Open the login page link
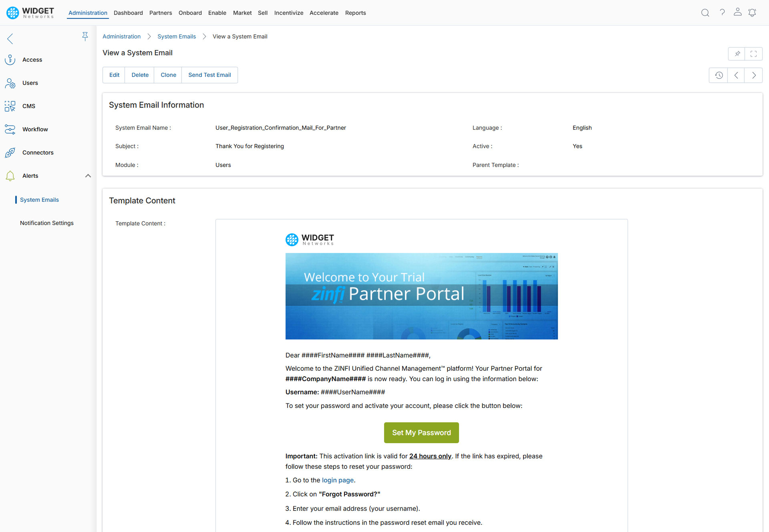This screenshot has height=532, width=769. click(337, 480)
